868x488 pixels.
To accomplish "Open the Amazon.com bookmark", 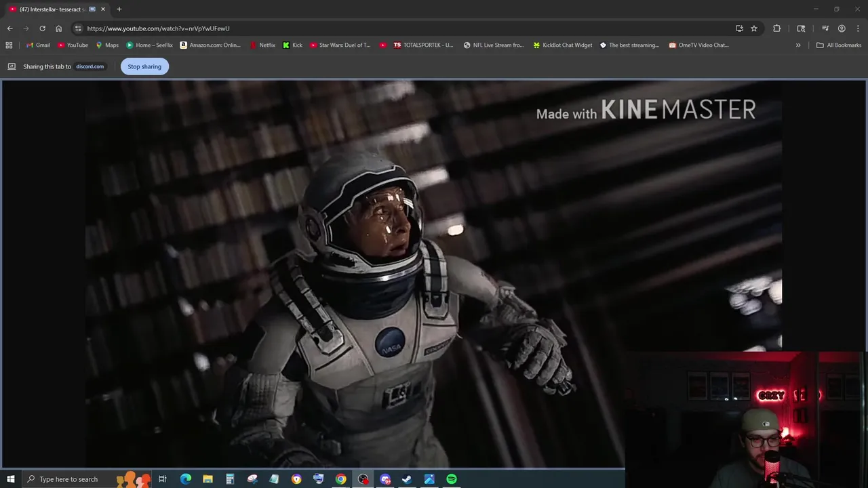I will 210,45.
